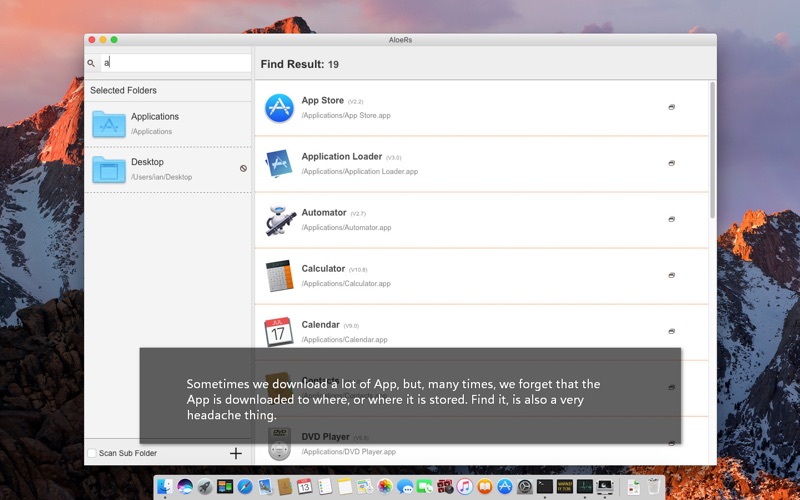Click the disable icon beside Desktop folder

click(243, 168)
